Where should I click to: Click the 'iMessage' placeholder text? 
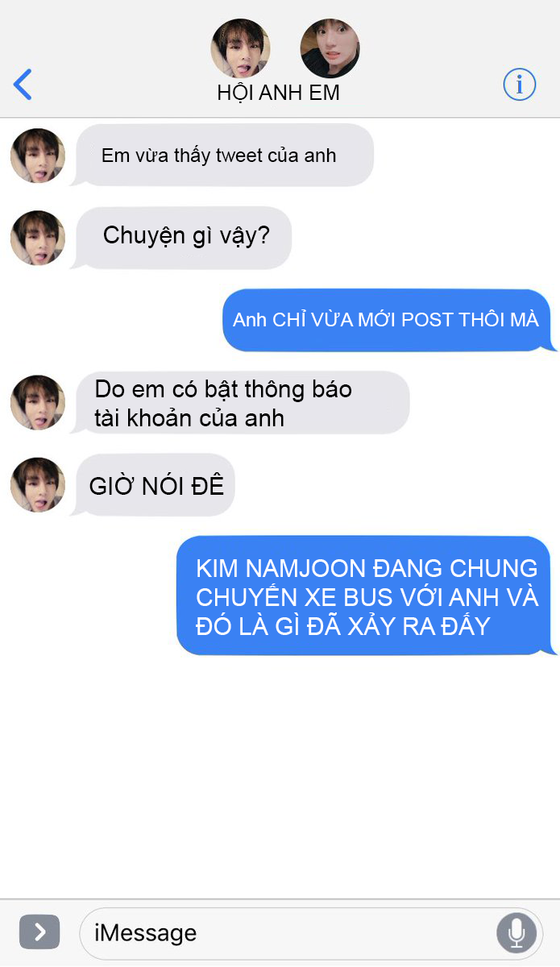pyautogui.click(x=146, y=933)
